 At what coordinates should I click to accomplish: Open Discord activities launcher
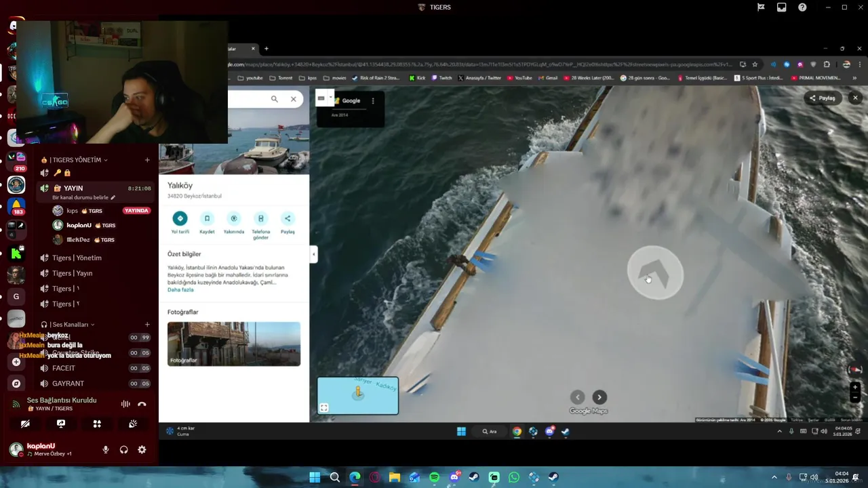(x=97, y=424)
